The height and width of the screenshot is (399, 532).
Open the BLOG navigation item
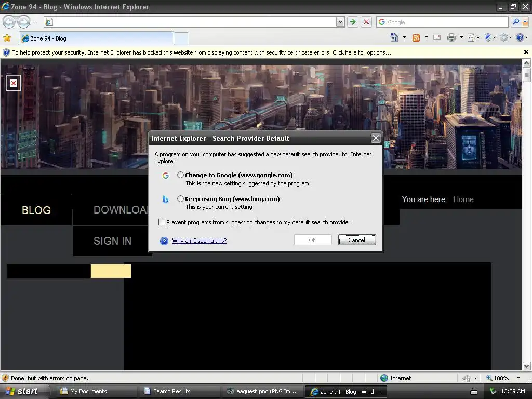point(36,210)
